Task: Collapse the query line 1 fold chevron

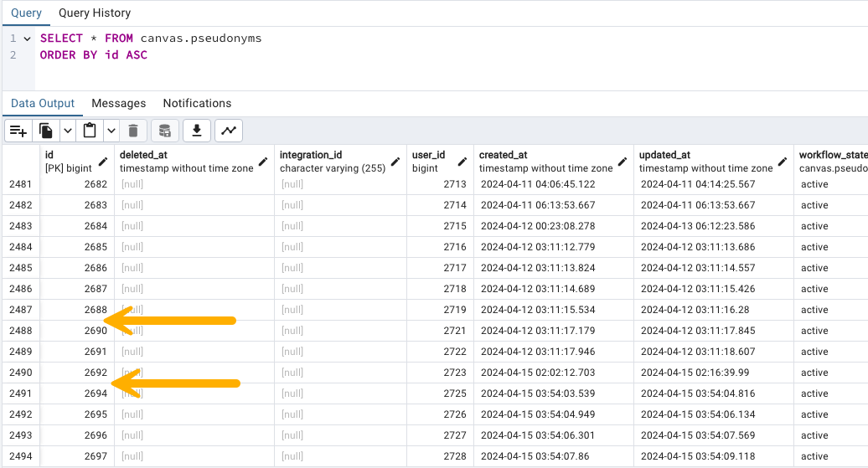Action: [x=27, y=39]
